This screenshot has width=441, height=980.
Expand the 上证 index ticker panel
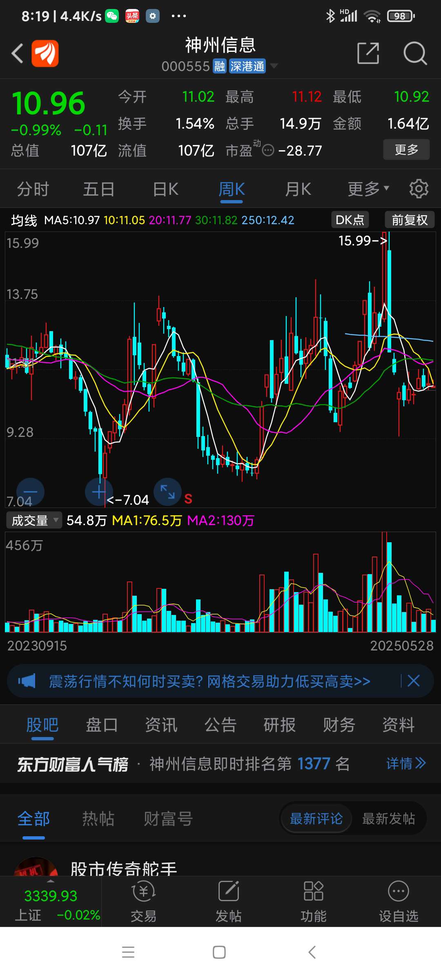51,902
